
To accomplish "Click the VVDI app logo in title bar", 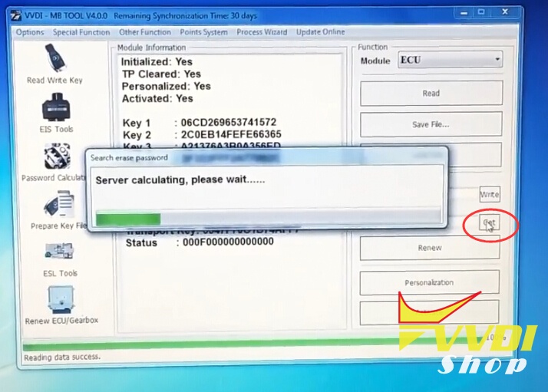I will tap(15, 16).
